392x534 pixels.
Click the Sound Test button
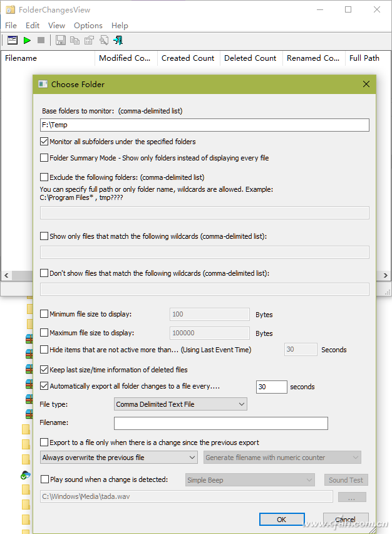point(346,480)
